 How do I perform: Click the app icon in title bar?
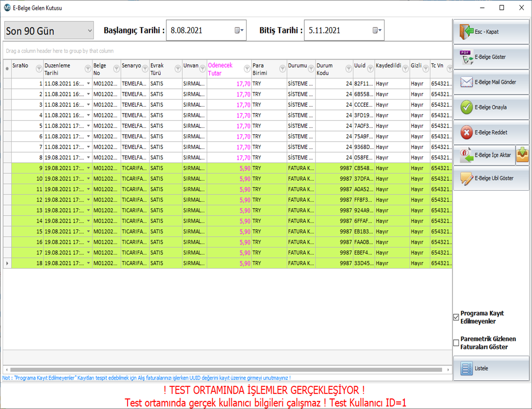click(x=7, y=7)
